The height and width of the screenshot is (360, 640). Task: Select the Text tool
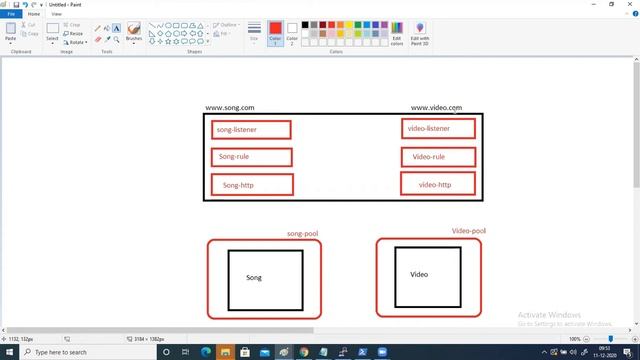116,28
